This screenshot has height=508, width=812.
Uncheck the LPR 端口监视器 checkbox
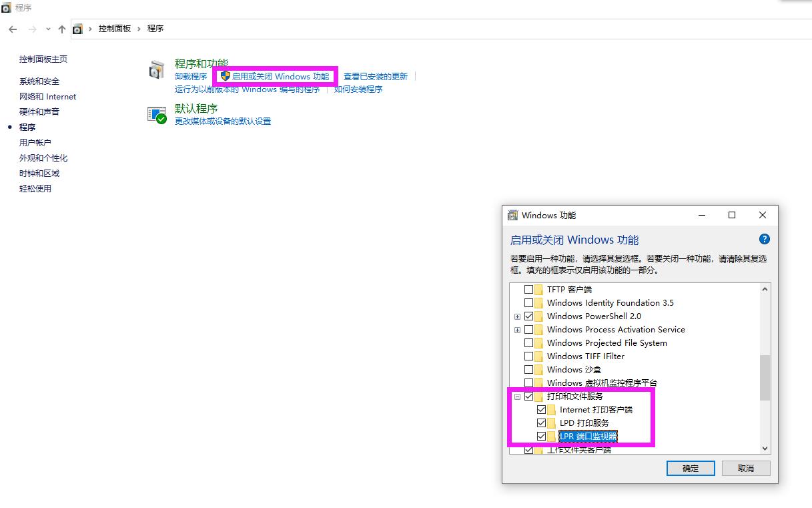click(542, 437)
